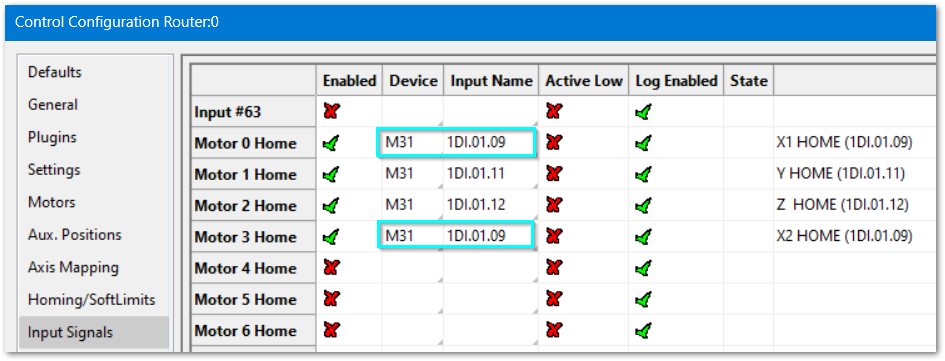The height and width of the screenshot is (361, 945).
Task: Open the Defaults settings page
Action: (55, 72)
